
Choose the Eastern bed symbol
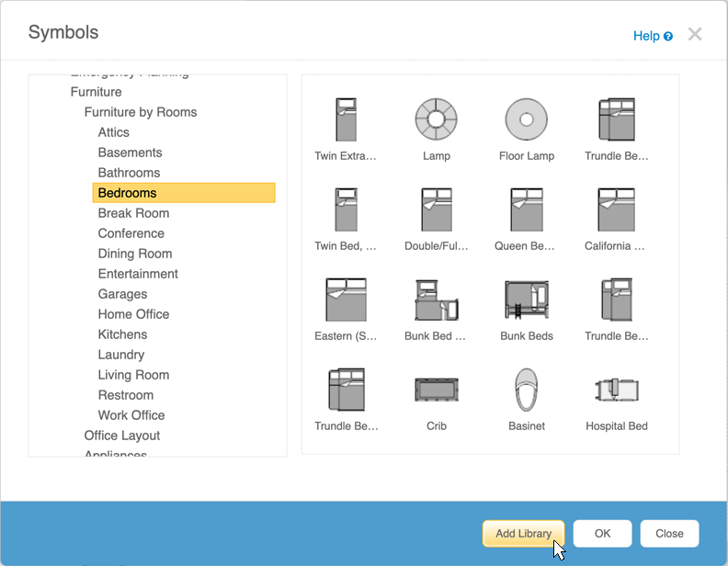(346, 300)
